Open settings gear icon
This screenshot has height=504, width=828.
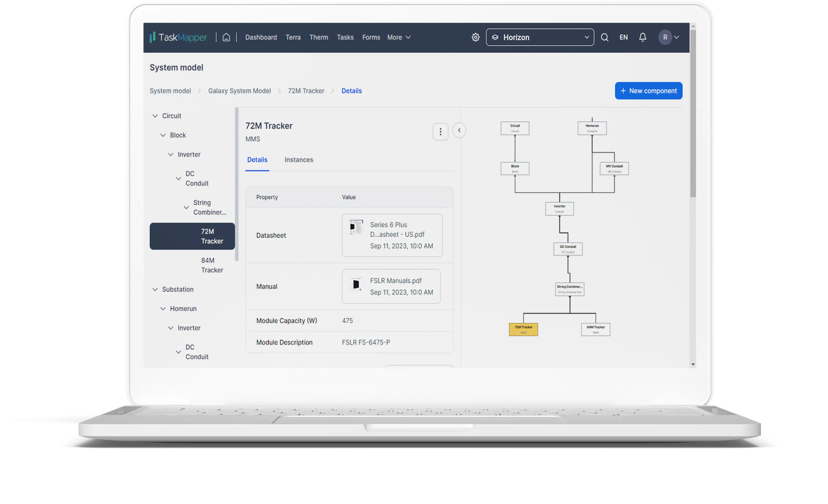tap(475, 37)
